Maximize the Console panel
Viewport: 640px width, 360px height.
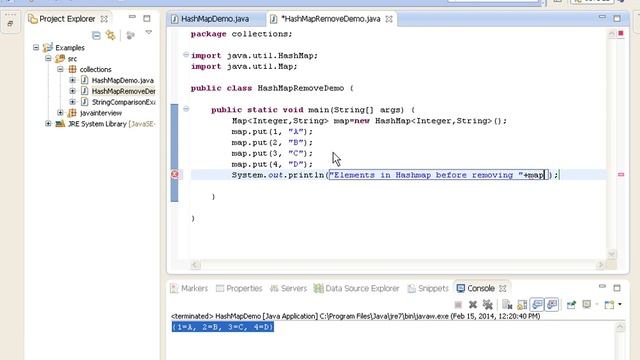point(617,288)
